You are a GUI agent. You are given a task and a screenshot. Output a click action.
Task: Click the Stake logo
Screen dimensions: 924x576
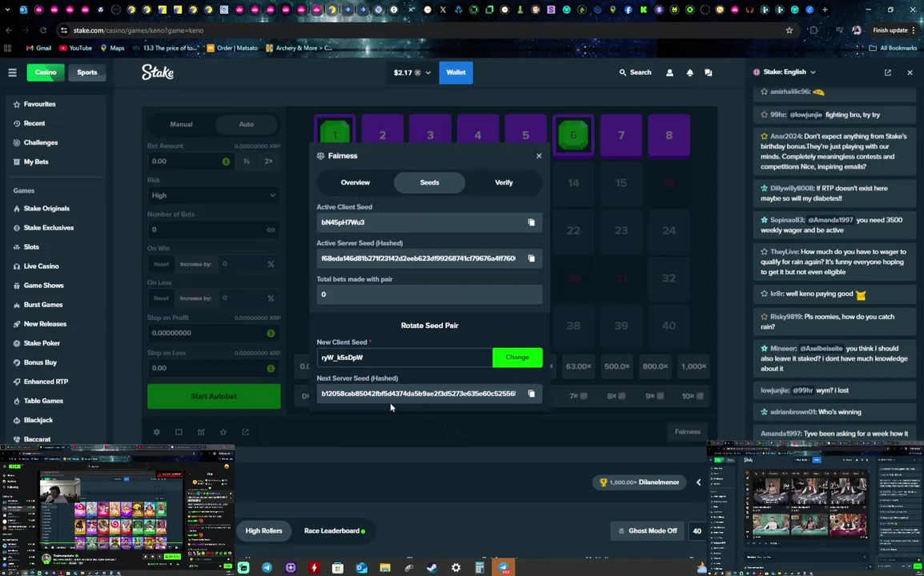pos(158,73)
